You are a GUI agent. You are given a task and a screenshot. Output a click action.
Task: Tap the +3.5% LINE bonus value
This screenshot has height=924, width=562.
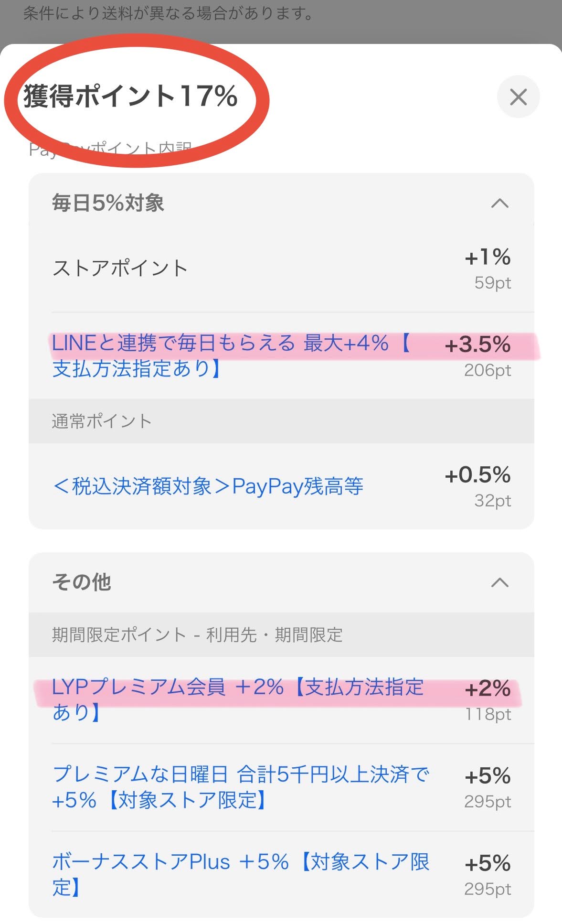(x=477, y=345)
